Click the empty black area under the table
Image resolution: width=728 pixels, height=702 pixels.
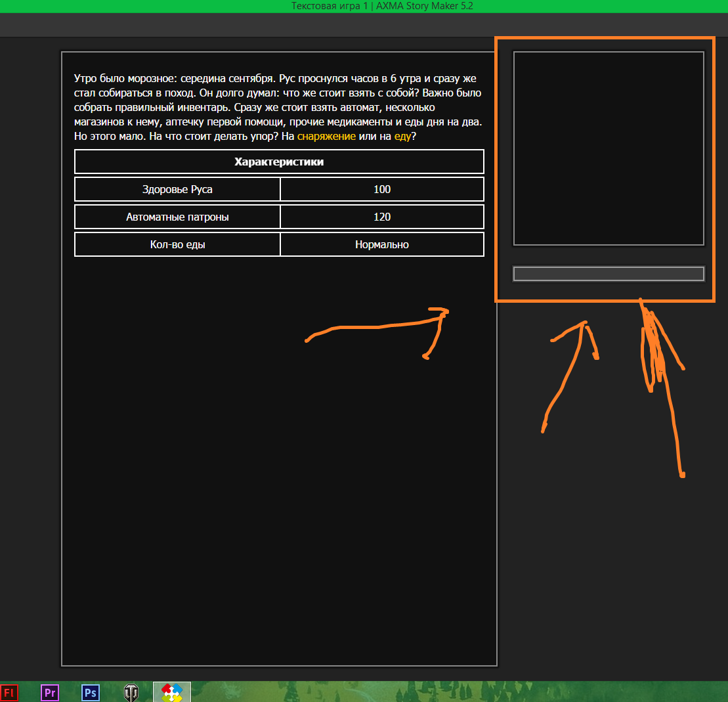tap(279, 460)
